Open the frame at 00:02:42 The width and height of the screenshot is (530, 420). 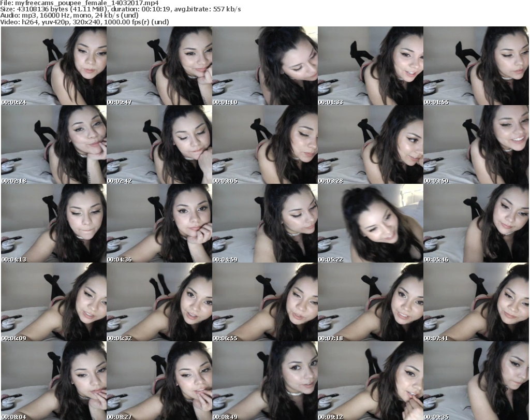[159, 144]
